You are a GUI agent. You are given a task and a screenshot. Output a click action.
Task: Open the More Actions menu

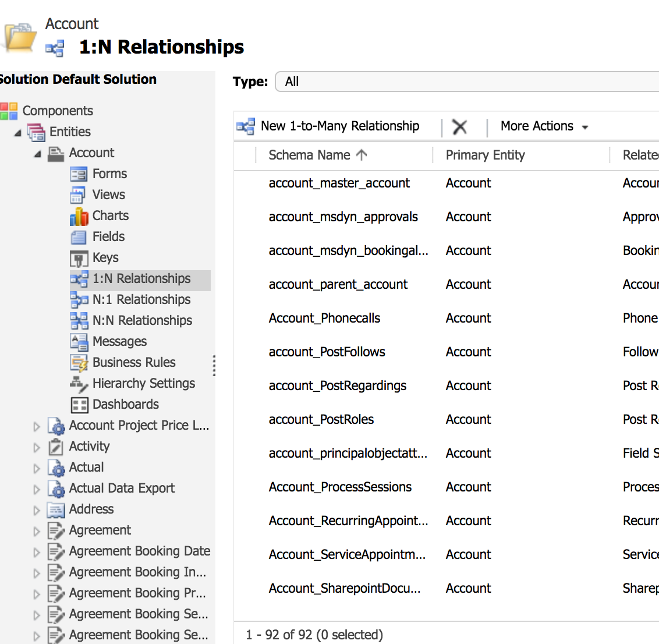[x=544, y=126]
